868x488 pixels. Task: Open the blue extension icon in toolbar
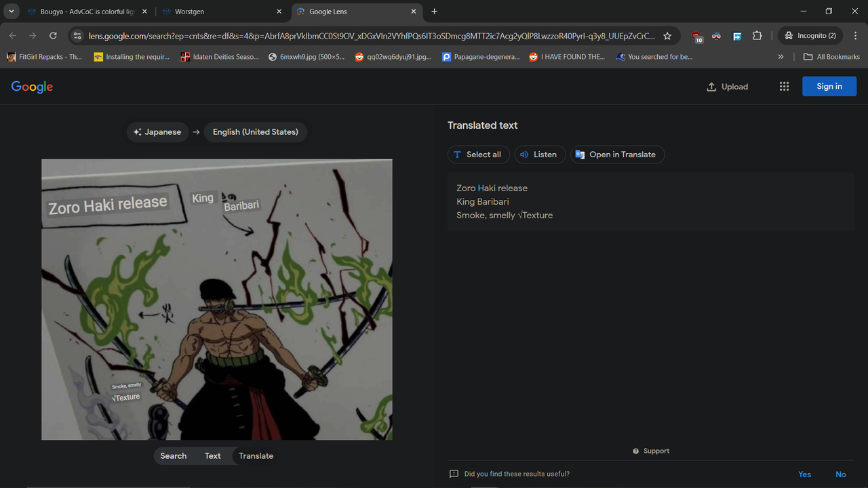click(737, 36)
